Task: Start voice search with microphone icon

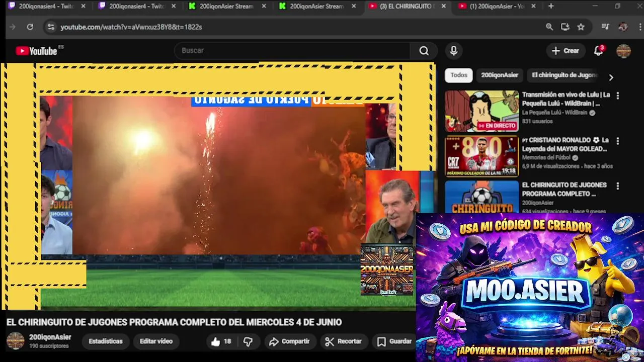Action: [454, 50]
